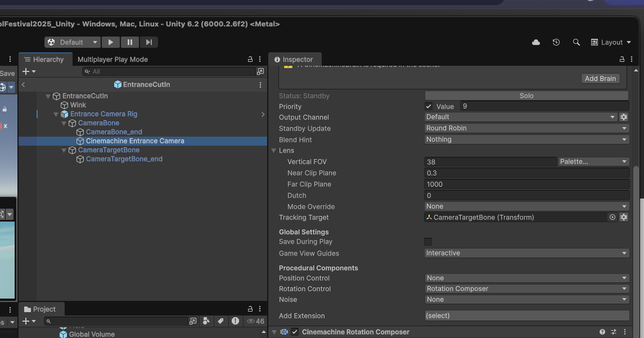644x338 pixels.
Task: Open the Standby Update dropdown
Action: (526, 128)
